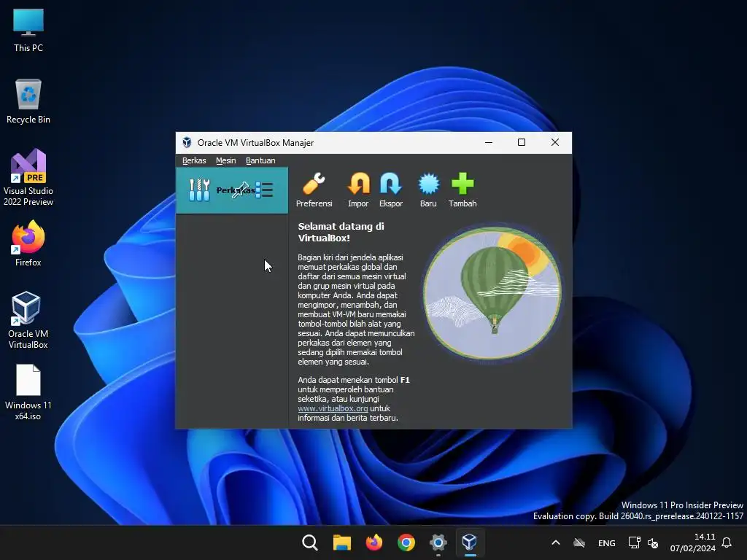Click the green Tambah plus icon
This screenshot has width=747, height=560.
pyautogui.click(x=462, y=184)
